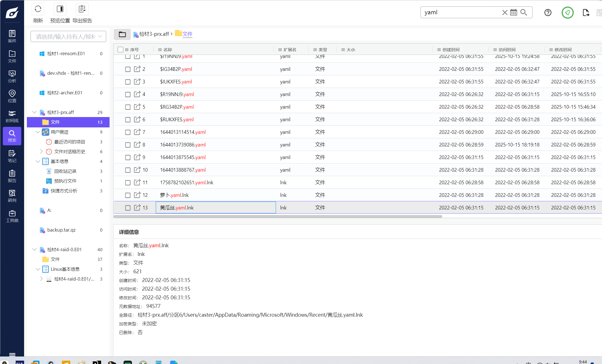Toggle the select-all checkbox in header
Screen dimensions: 602x364
click(120, 50)
